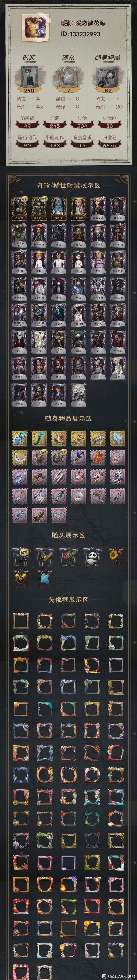Choose the red rose gold accessory stamp
The height and width of the screenshot is (980, 137).
[58, 438]
